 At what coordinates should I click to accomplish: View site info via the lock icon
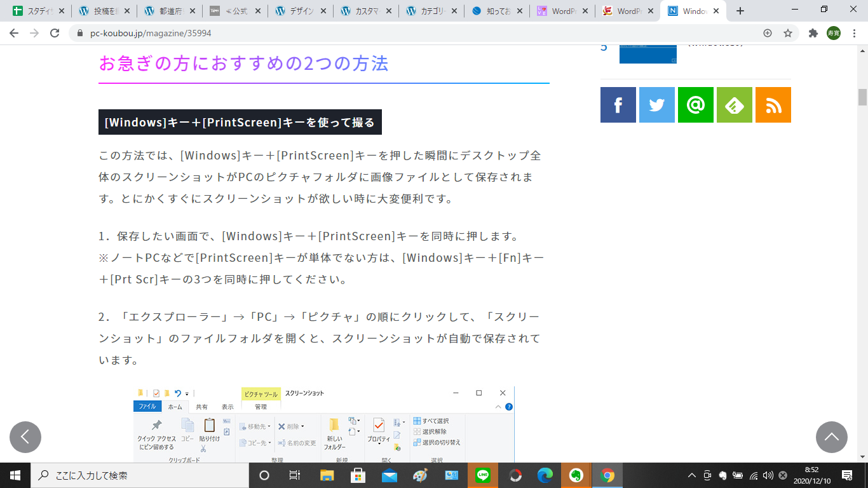coord(80,33)
